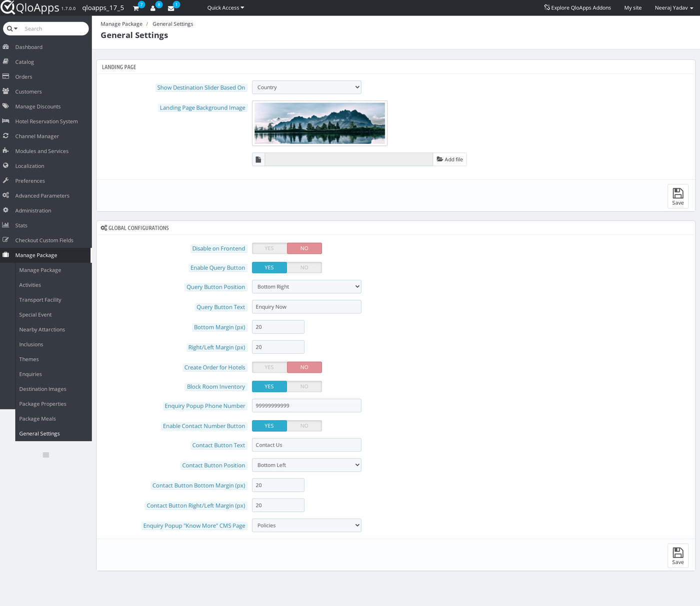
Task: Open the Know More CMS Page dropdown
Action: [306, 526]
